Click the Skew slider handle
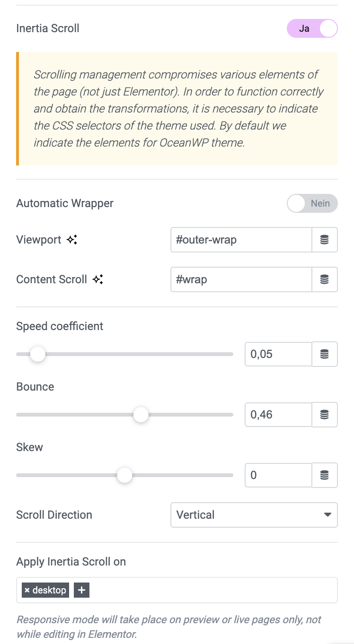Viewport: 354px width, 644px height. point(124,475)
